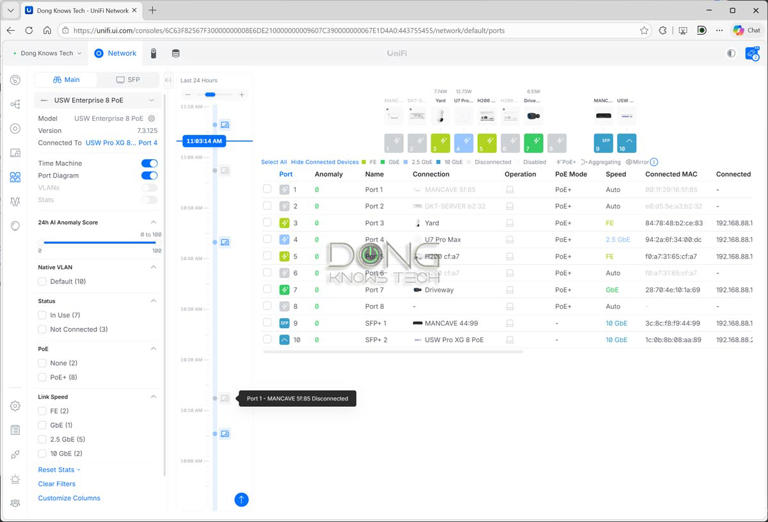Viewport: 768px width, 522px height.
Task: Open the Dashboard sidebar icon
Action: 15,80
